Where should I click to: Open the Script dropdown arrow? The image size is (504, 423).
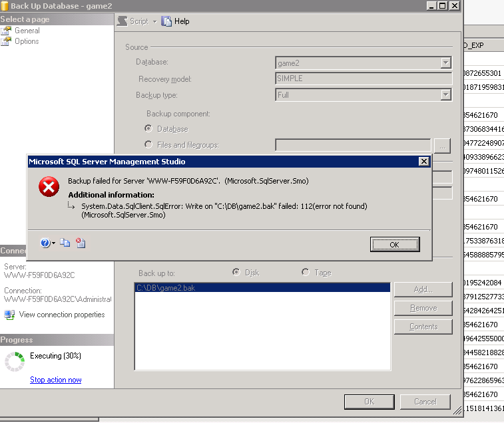(x=154, y=21)
